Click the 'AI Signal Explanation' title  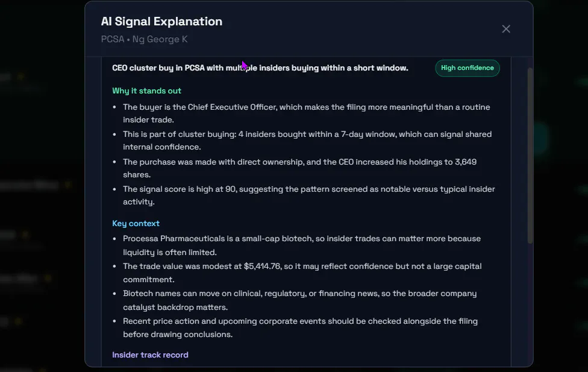click(x=161, y=21)
